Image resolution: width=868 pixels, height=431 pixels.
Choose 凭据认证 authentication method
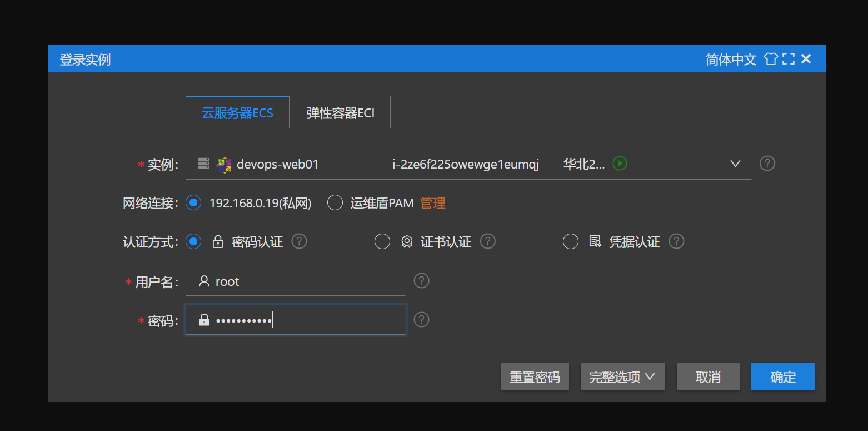[571, 242]
